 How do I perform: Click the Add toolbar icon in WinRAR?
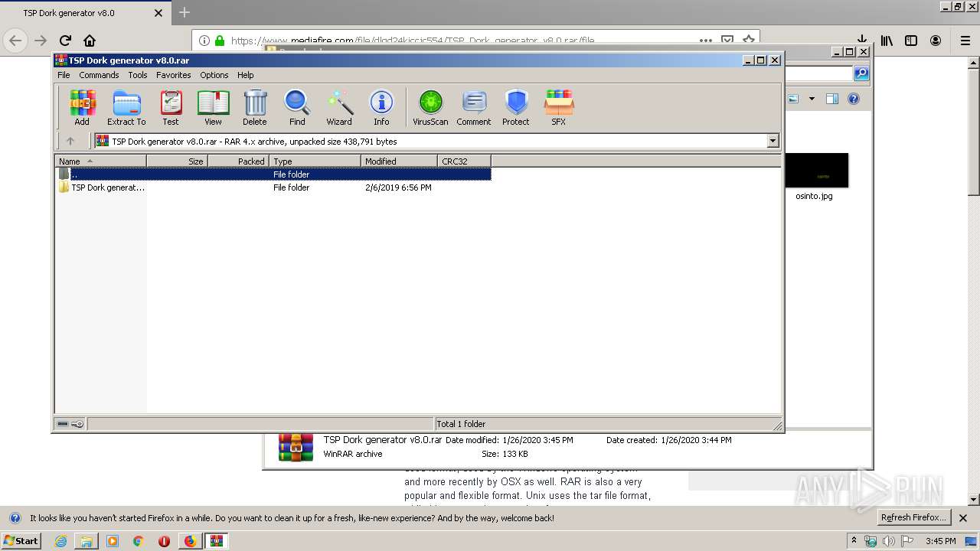pyautogui.click(x=82, y=107)
